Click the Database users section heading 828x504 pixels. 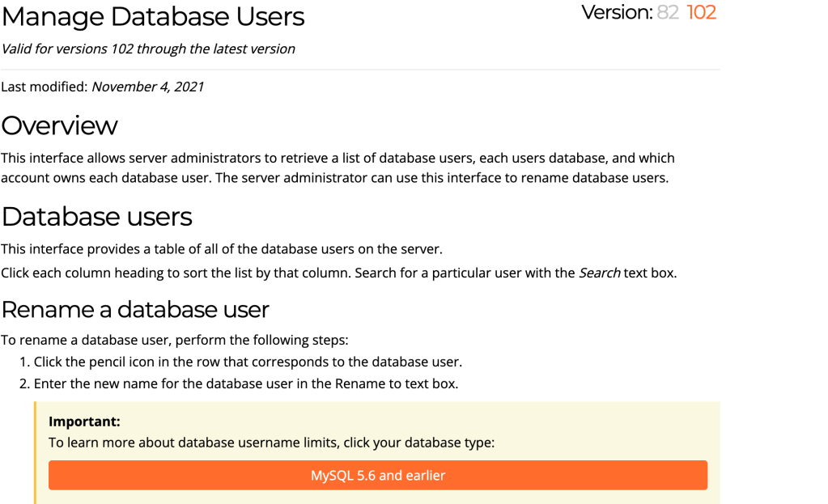tap(96, 217)
